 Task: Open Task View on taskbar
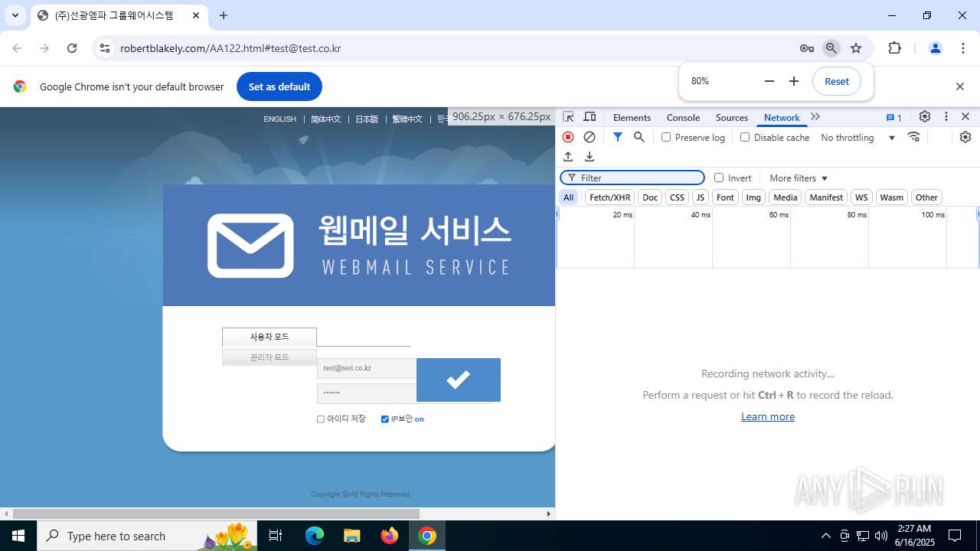coord(276,536)
